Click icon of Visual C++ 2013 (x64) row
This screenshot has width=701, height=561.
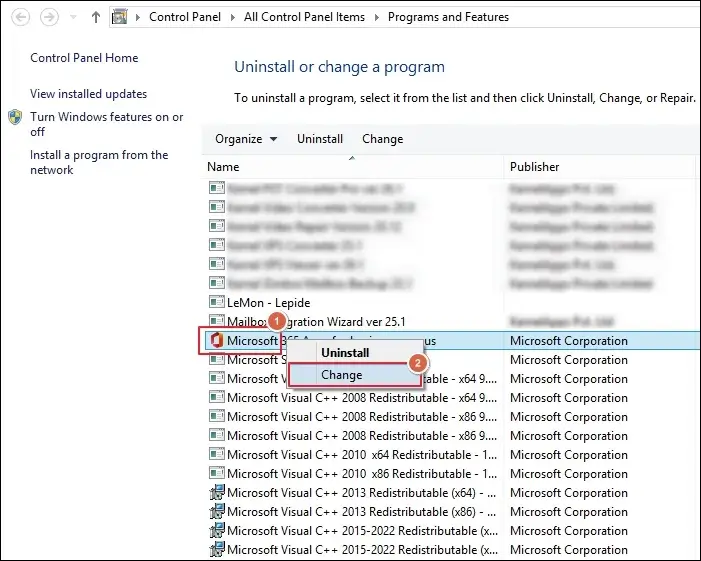(217, 492)
